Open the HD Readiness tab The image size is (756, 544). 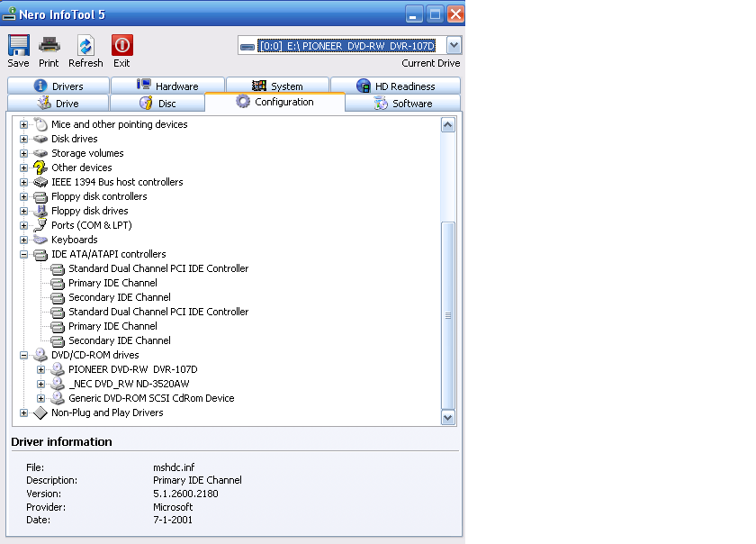396,86
